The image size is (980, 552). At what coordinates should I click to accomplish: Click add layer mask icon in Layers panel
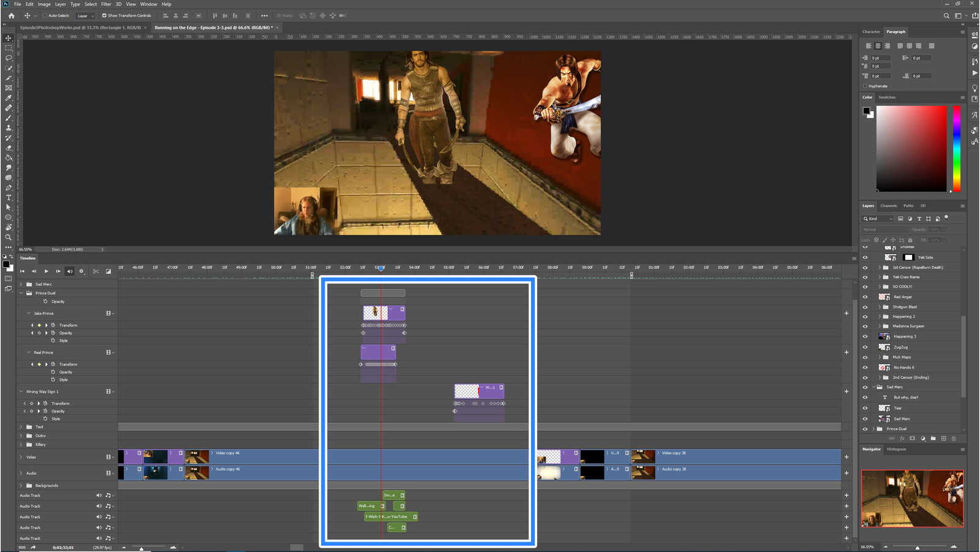coord(913,439)
